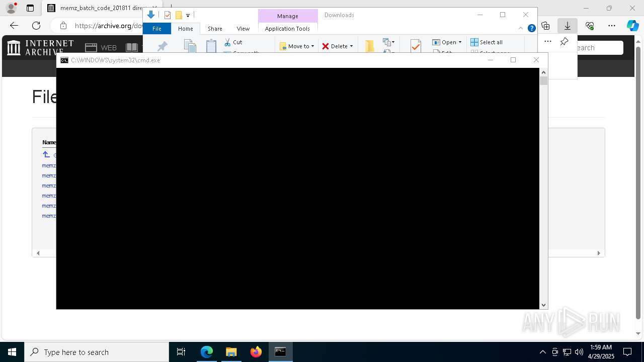Switch to the Home ribbon tab
Viewport: 644px width, 362px height.
(x=186, y=29)
